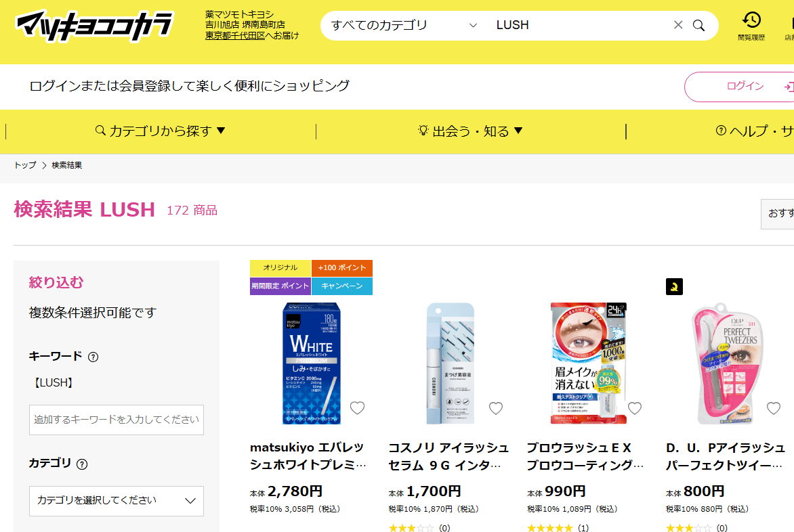Click the Matsukiyo Cocokara logo

tap(95, 25)
